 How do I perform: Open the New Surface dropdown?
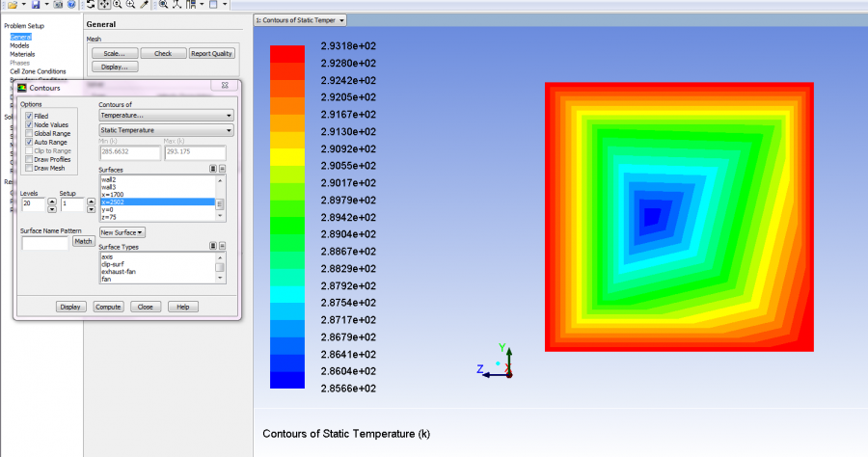click(122, 232)
